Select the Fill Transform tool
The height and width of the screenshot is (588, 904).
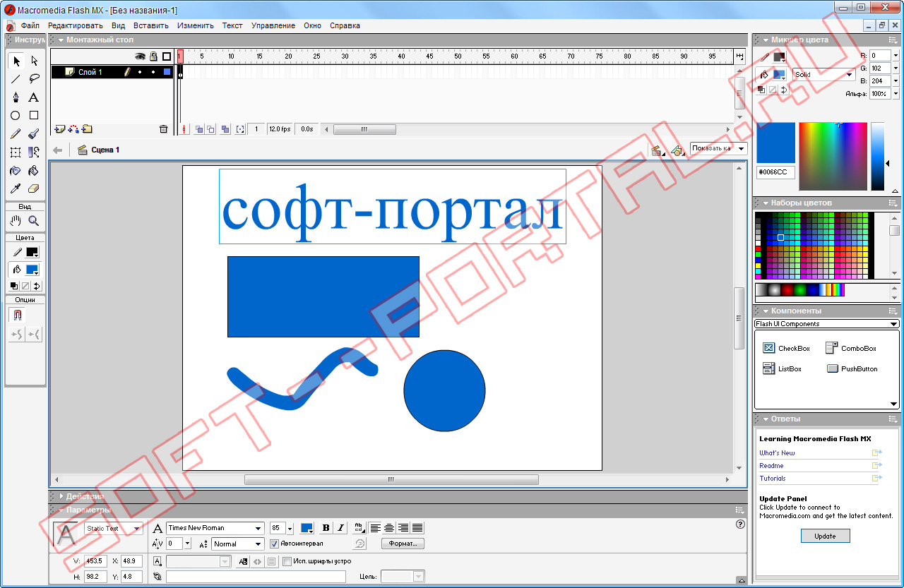(x=34, y=152)
